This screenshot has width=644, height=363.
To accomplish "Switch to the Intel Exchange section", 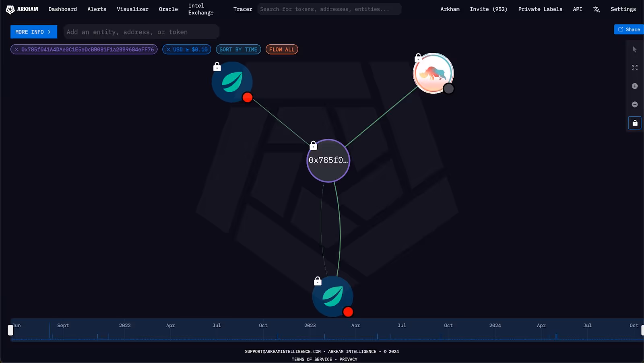I will (x=200, y=9).
